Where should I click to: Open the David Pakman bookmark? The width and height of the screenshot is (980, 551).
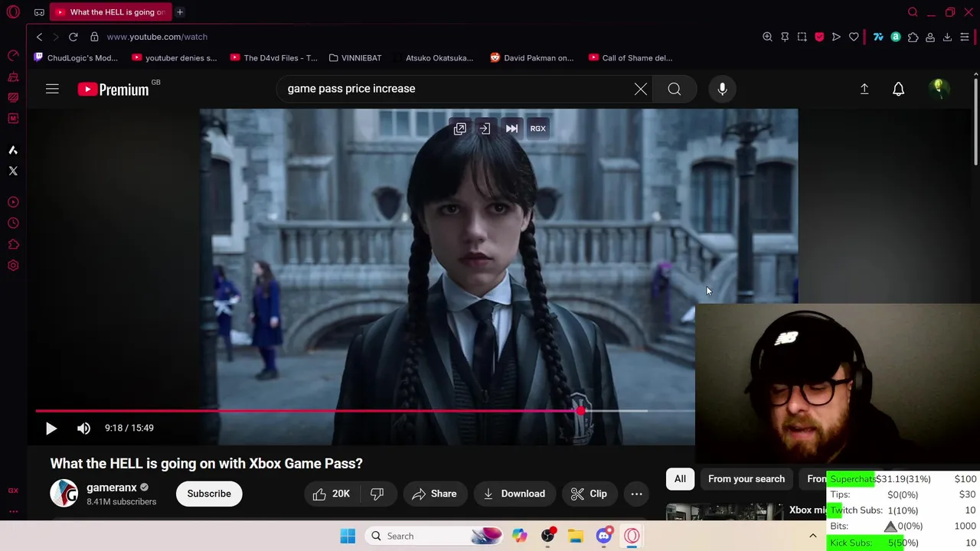click(532, 58)
